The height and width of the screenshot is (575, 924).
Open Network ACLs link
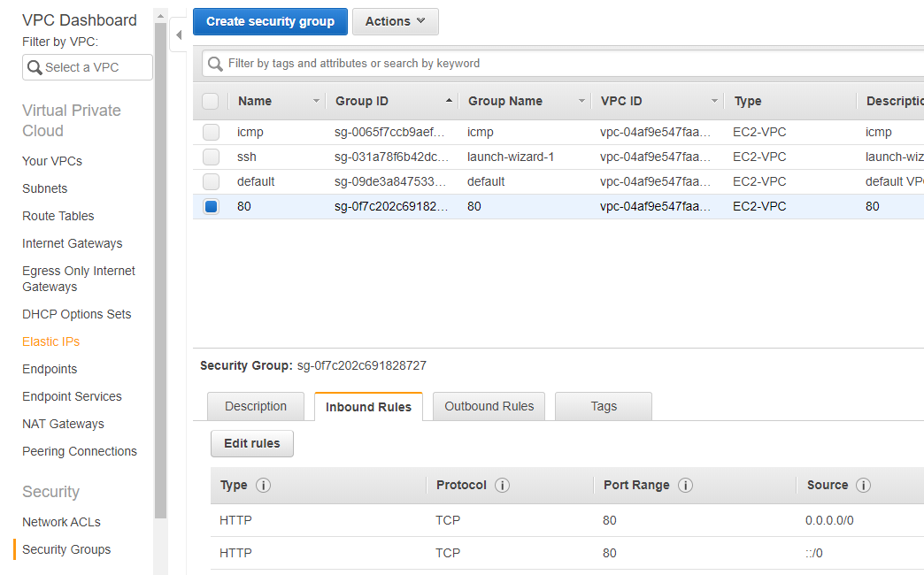(x=61, y=522)
